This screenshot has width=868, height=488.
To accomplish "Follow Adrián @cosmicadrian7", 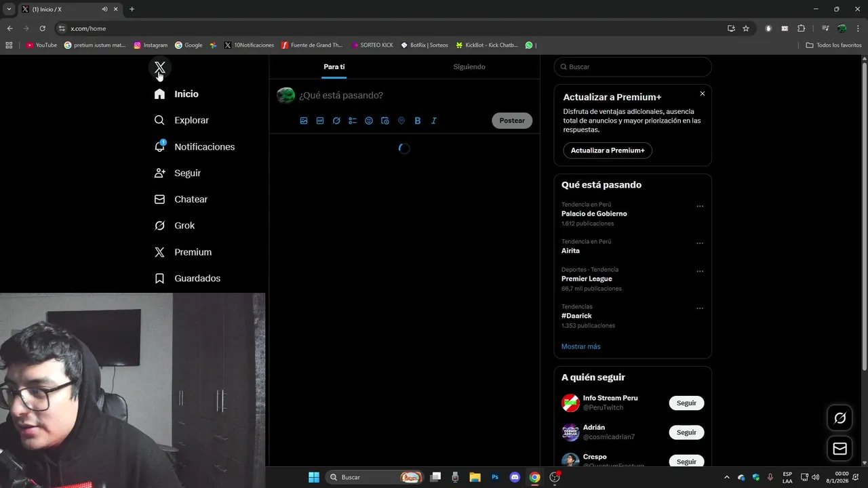I will [x=686, y=432].
